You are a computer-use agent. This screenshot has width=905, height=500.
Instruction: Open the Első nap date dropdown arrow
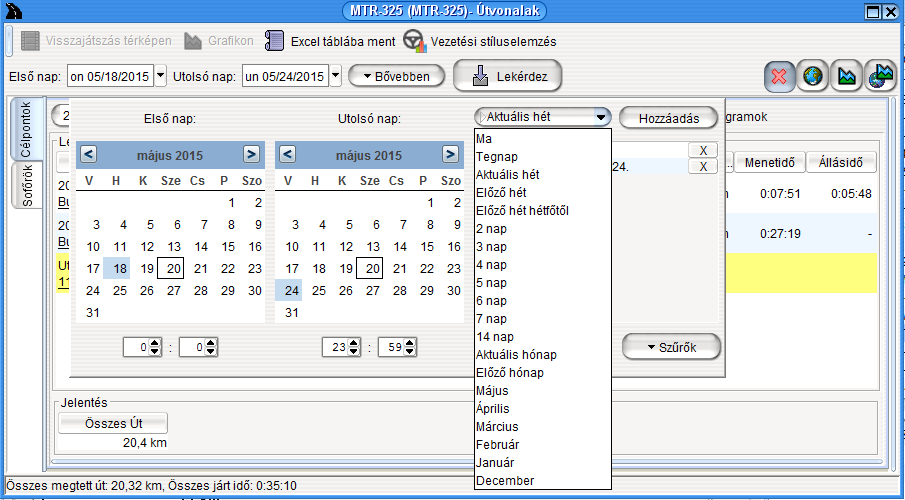point(157,76)
